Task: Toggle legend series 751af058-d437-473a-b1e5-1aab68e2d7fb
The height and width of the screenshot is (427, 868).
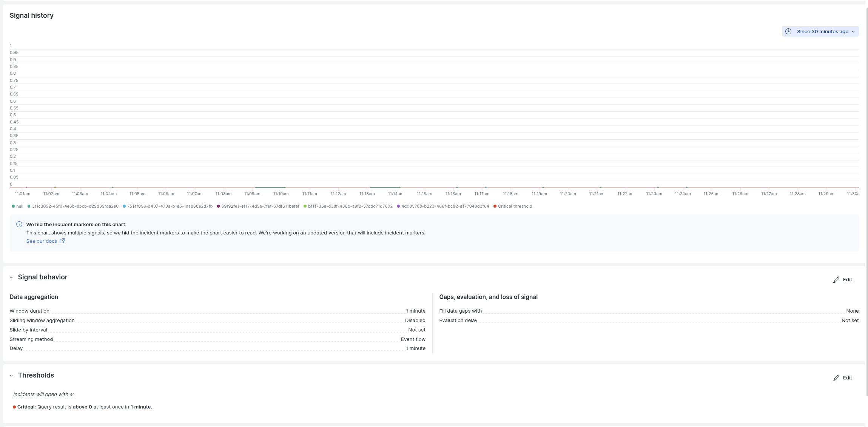Action: [168, 206]
